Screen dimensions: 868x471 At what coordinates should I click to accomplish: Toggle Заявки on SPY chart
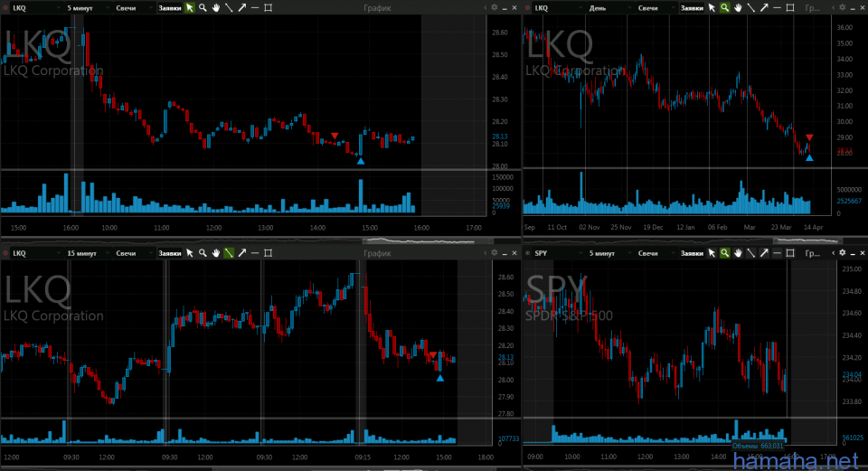pyautogui.click(x=692, y=253)
